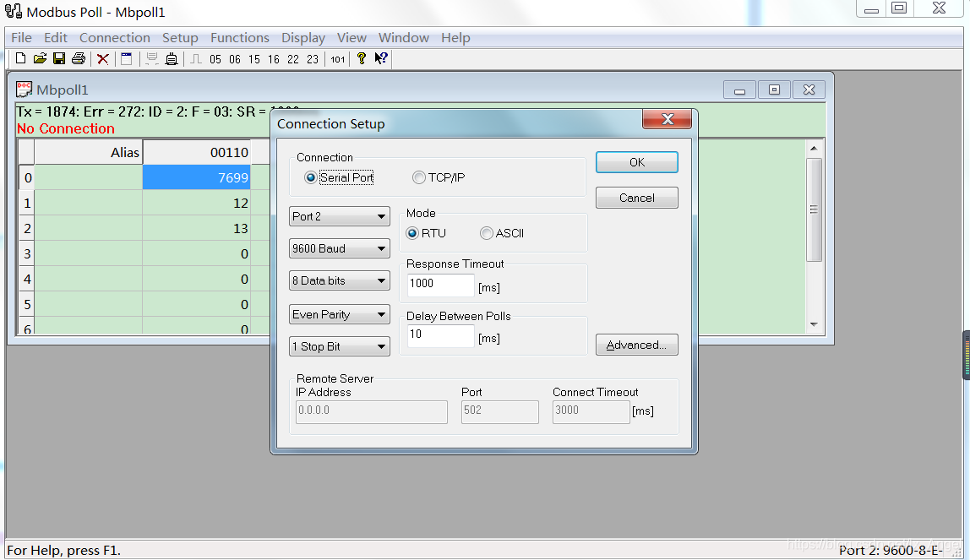This screenshot has width=970, height=560.
Task: Click the Cancel button in Connection Setup
Action: point(636,198)
